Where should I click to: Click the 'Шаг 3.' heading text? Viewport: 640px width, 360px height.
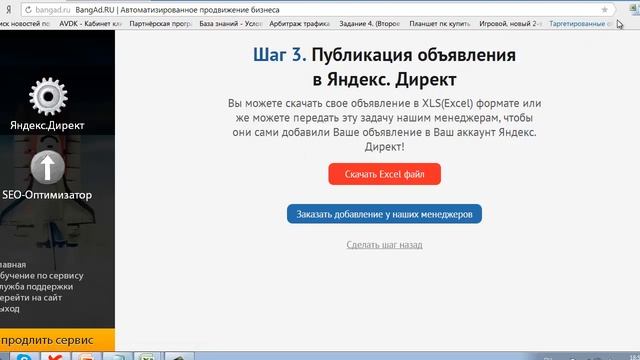(280, 55)
